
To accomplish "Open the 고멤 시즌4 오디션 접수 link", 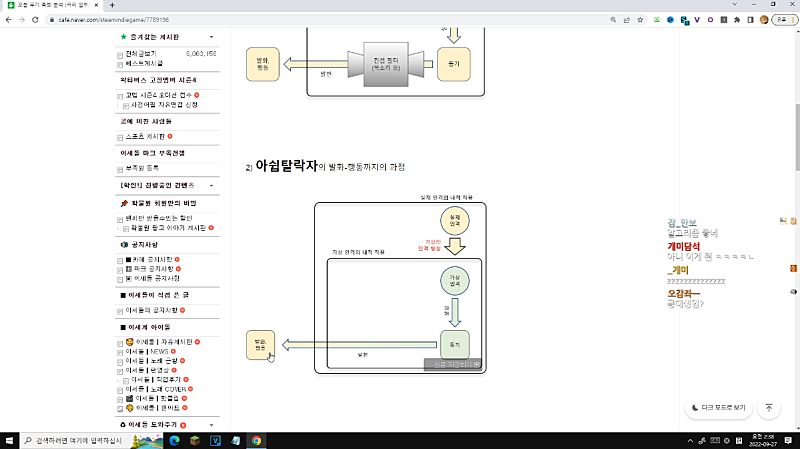I will (159, 95).
